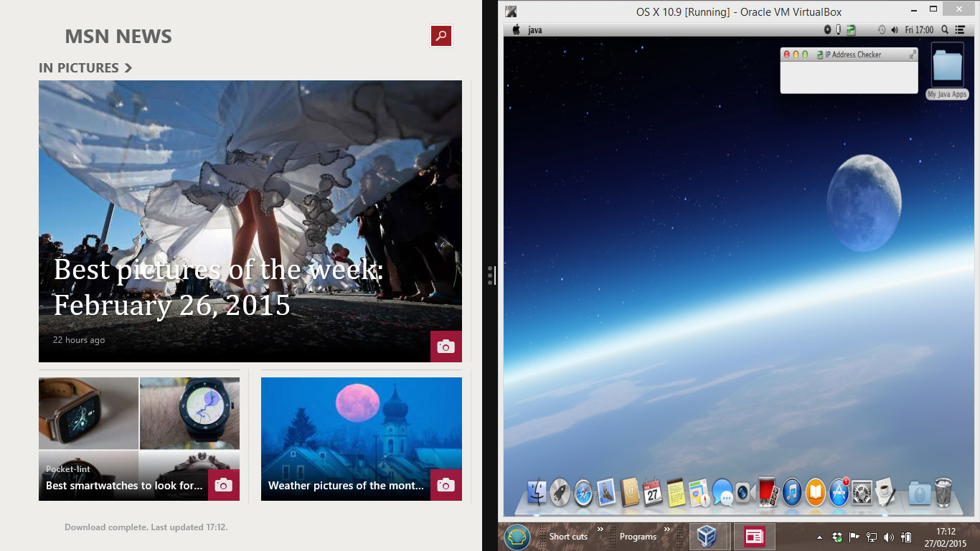Open the Windows volume tray icon

coord(889,537)
